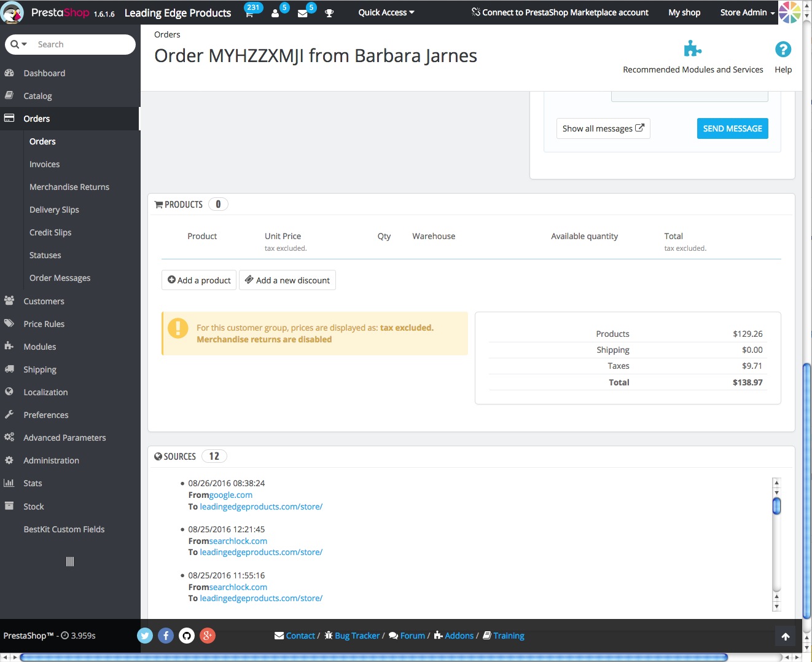Connect to PrestaShop Marketplace account
This screenshot has height=662, width=812.
pos(560,12)
